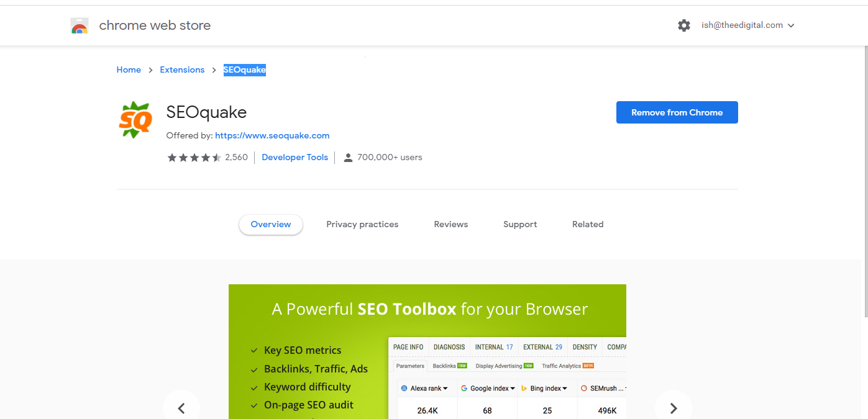This screenshot has height=419, width=868.
Task: Navigate to Extensions via breadcrumb
Action: [181, 70]
